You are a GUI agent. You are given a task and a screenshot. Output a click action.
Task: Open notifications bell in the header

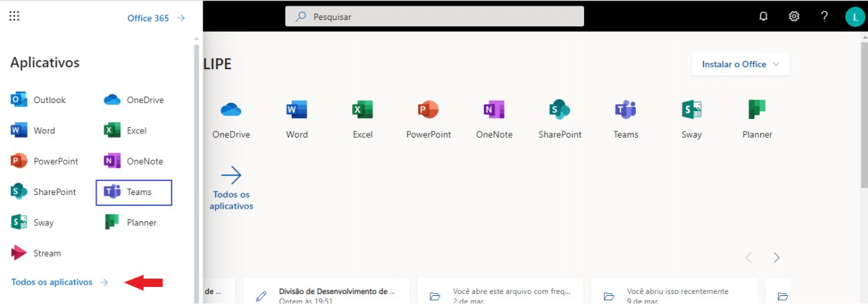[764, 17]
